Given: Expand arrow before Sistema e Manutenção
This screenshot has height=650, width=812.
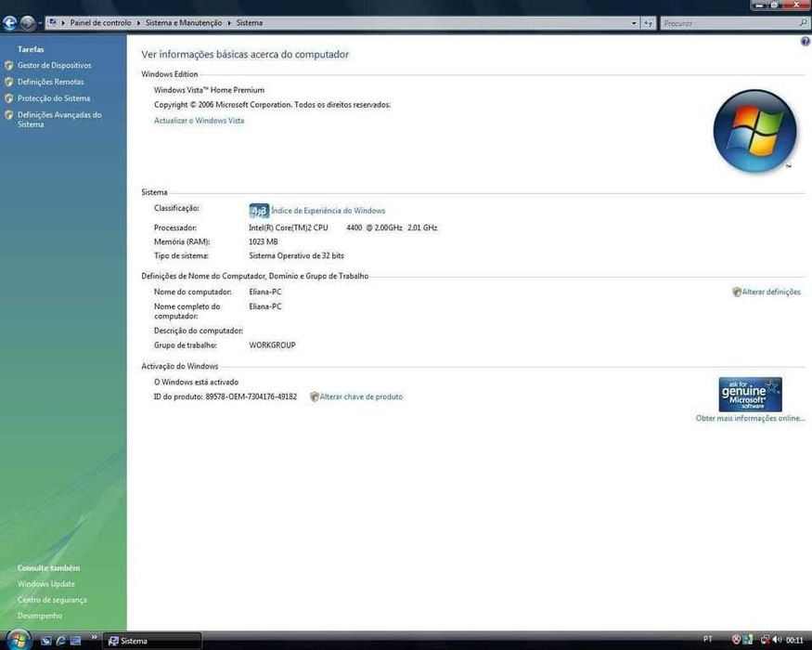Looking at the screenshot, I should [x=138, y=23].
